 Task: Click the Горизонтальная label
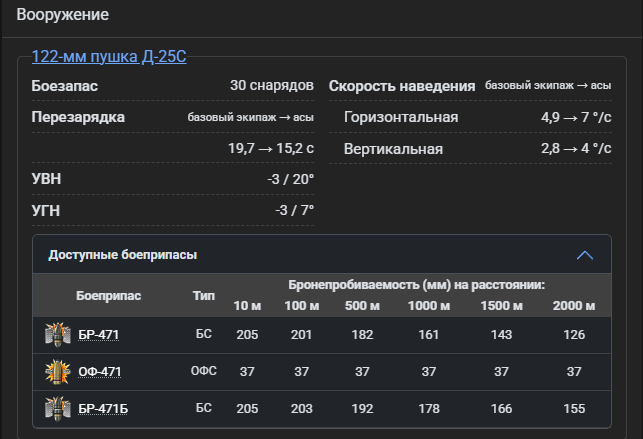coord(401,117)
